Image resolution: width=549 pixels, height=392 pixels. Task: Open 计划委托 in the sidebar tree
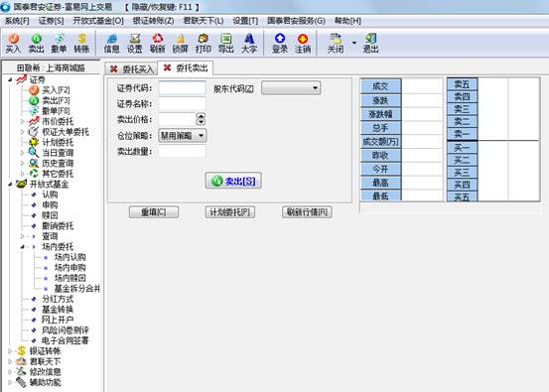[58, 143]
